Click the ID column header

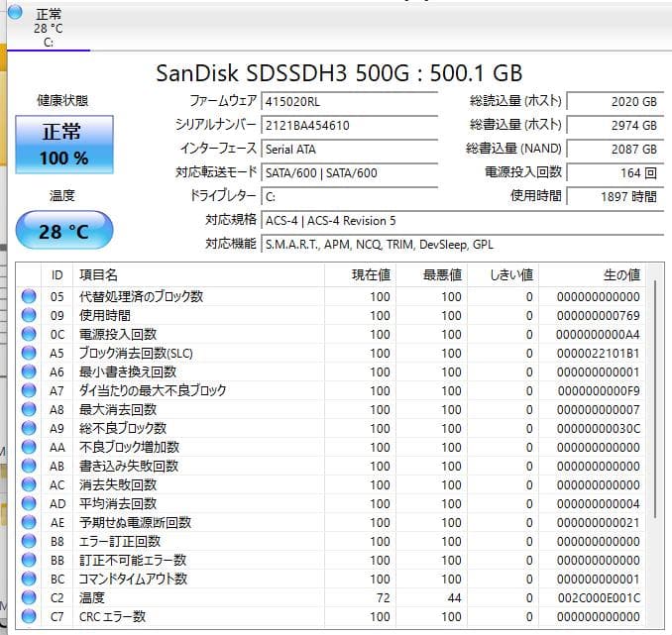click(x=57, y=275)
